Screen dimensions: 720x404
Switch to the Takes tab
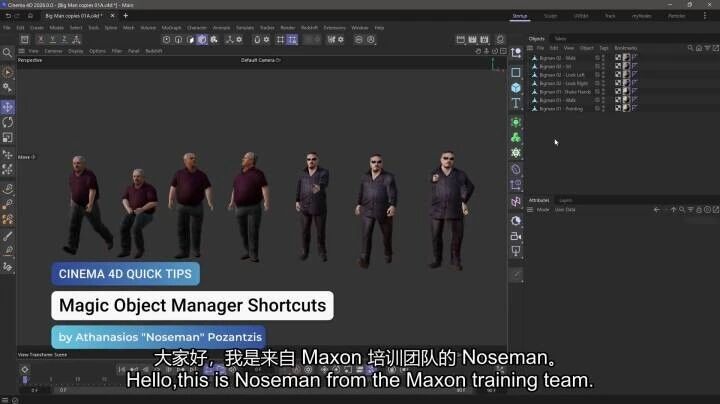[x=560, y=39]
